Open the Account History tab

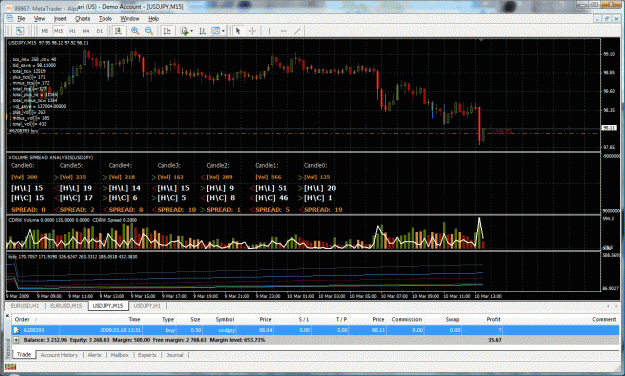(59, 355)
